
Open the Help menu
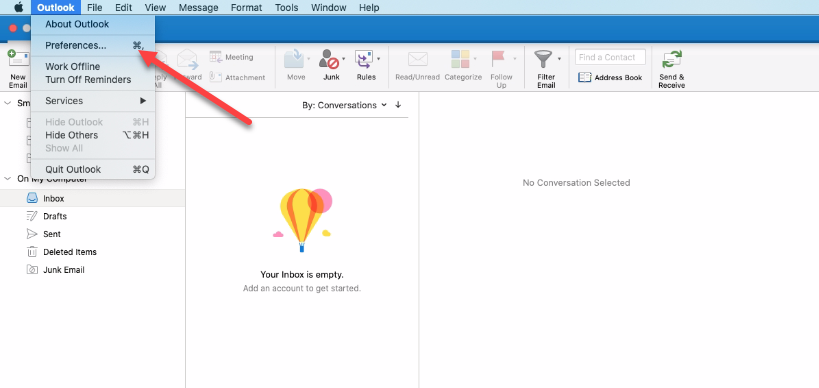click(369, 7)
